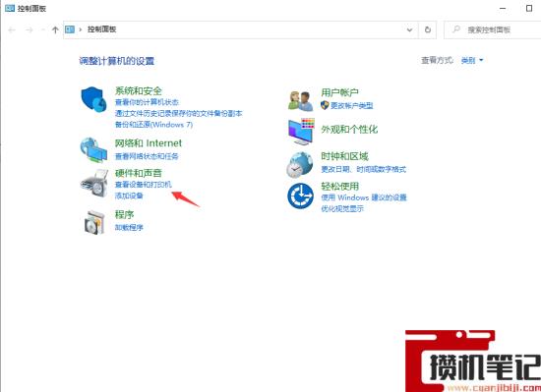
Task: Click 系统和安全 heading link
Action: (138, 91)
